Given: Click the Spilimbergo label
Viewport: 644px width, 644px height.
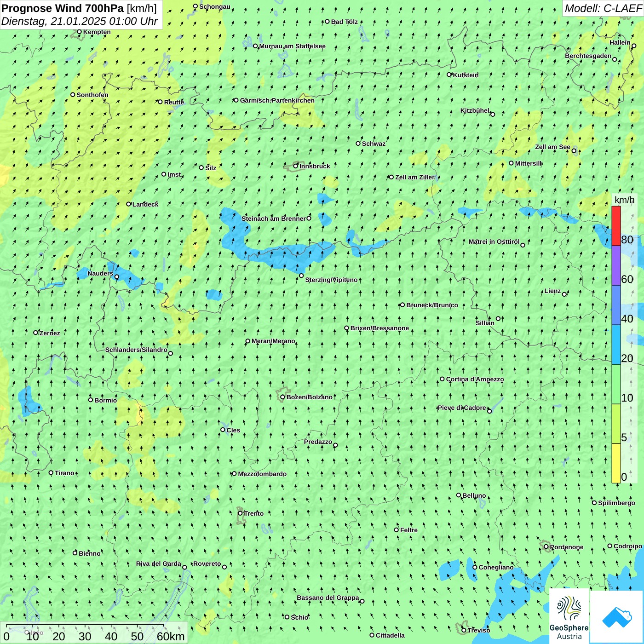Looking at the screenshot, I should [x=616, y=503].
